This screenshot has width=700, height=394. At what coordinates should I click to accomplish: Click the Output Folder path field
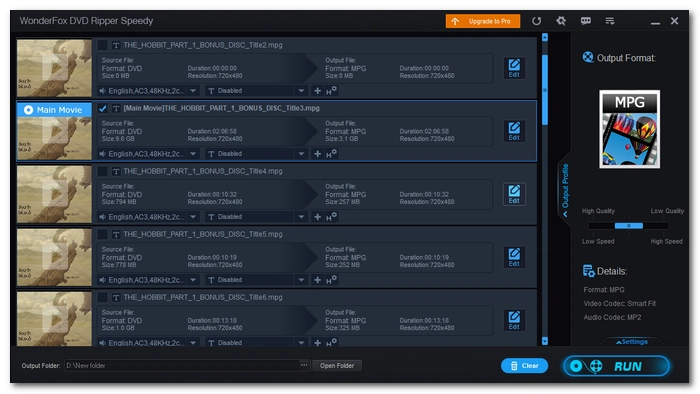tap(182, 365)
